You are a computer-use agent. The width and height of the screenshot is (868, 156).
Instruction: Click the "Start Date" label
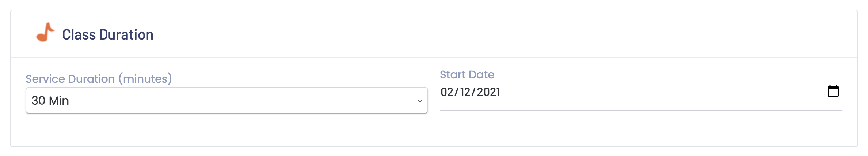467,74
